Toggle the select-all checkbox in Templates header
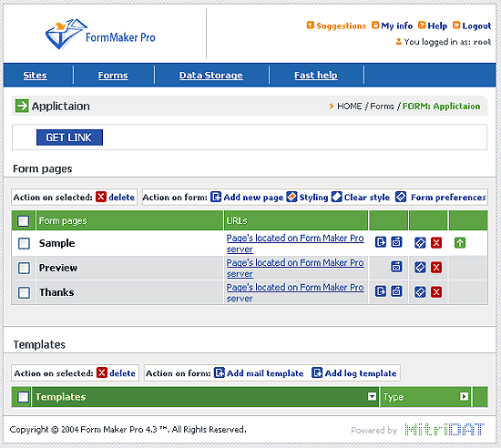This screenshot has width=501, height=448. [23, 397]
